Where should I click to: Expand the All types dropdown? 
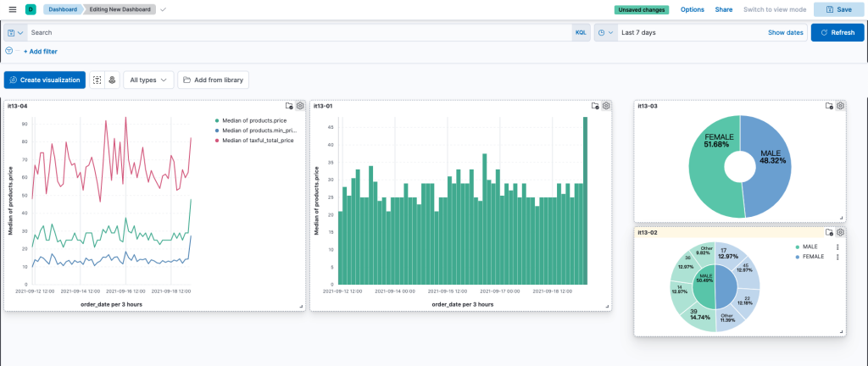(x=148, y=80)
